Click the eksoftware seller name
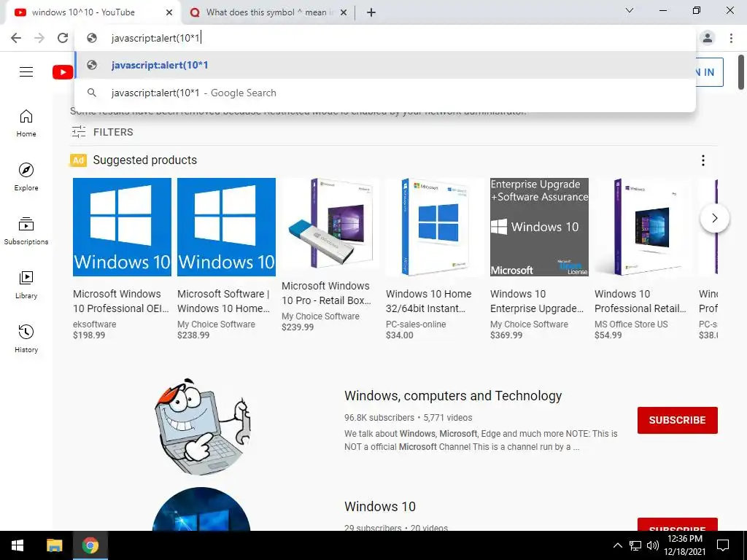747x560 pixels. tap(94, 324)
